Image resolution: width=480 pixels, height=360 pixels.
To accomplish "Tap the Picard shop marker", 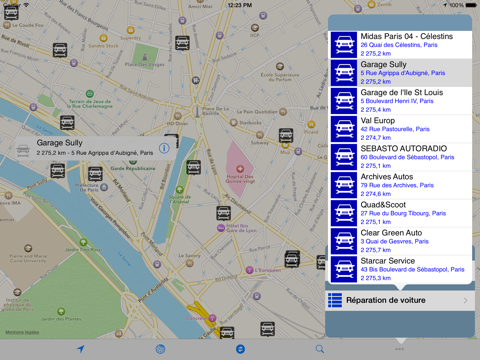I will point(311,124).
